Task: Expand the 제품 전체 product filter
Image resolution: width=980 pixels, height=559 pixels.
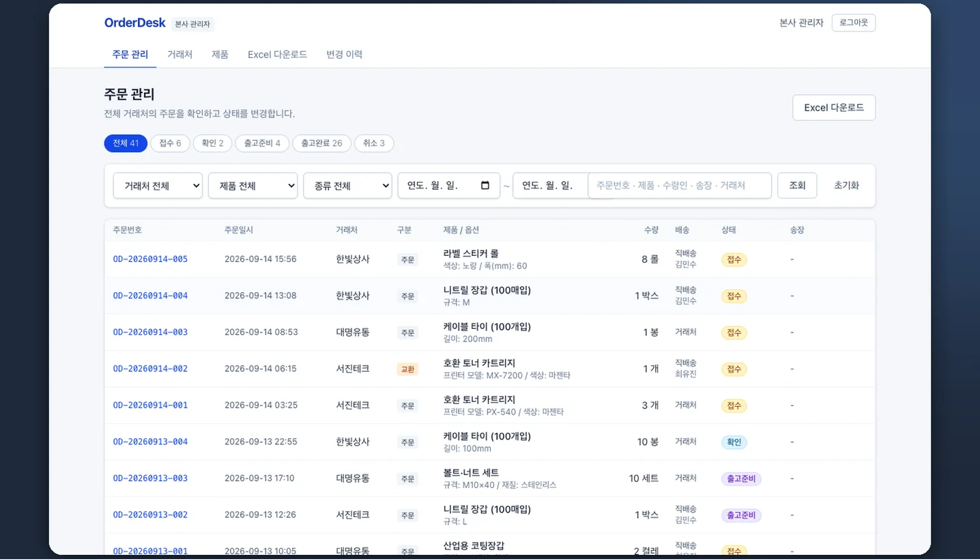Action: coord(253,186)
